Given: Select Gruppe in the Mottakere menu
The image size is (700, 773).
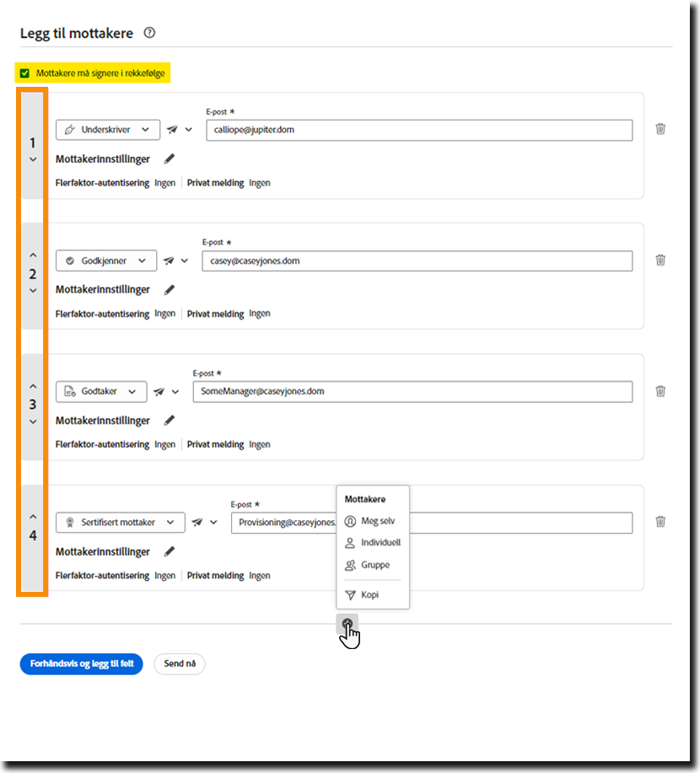Looking at the screenshot, I should pos(374,565).
